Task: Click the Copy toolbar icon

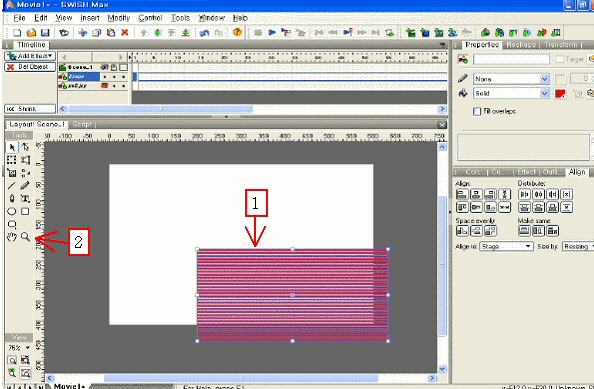Action: coord(97,33)
